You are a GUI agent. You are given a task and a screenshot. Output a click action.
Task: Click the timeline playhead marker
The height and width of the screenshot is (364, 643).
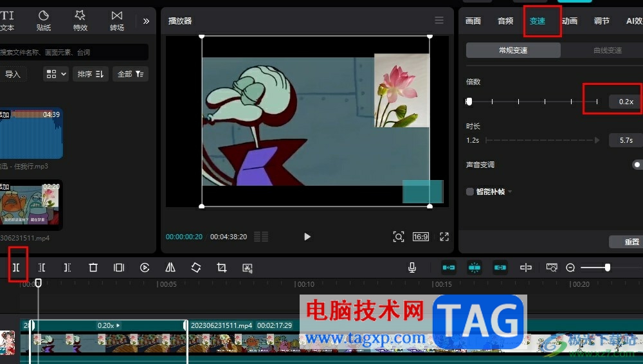(x=38, y=283)
